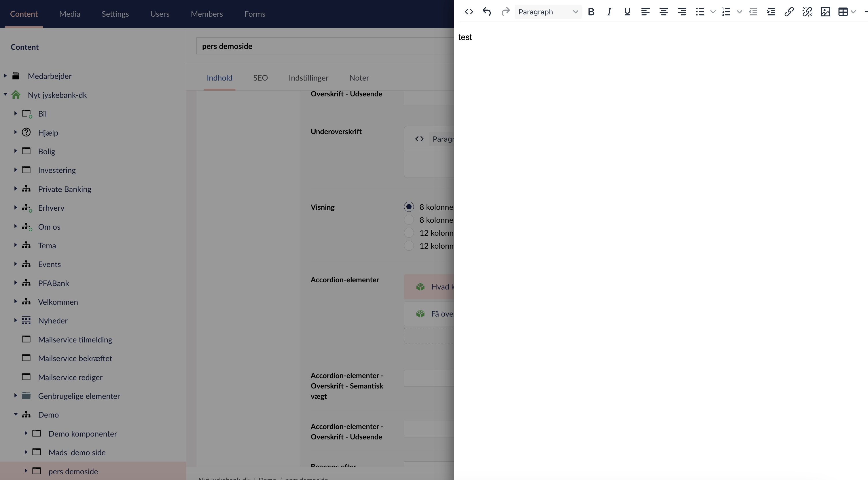Image resolution: width=868 pixels, height=480 pixels.
Task: Remove link with unlink icon
Action: (x=807, y=12)
